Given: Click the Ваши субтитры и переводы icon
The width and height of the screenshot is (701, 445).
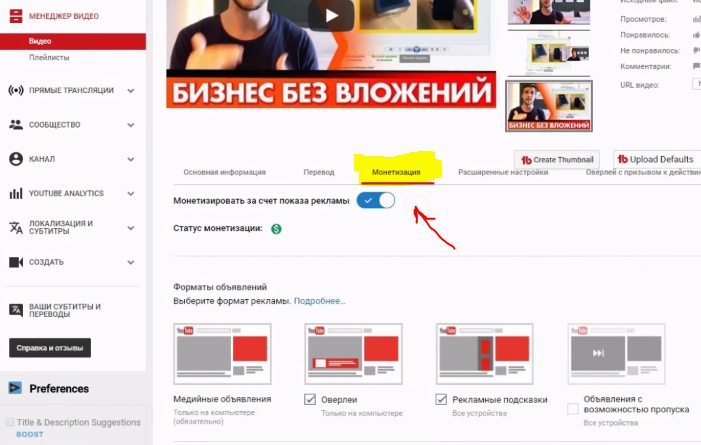Looking at the screenshot, I should tap(16, 310).
